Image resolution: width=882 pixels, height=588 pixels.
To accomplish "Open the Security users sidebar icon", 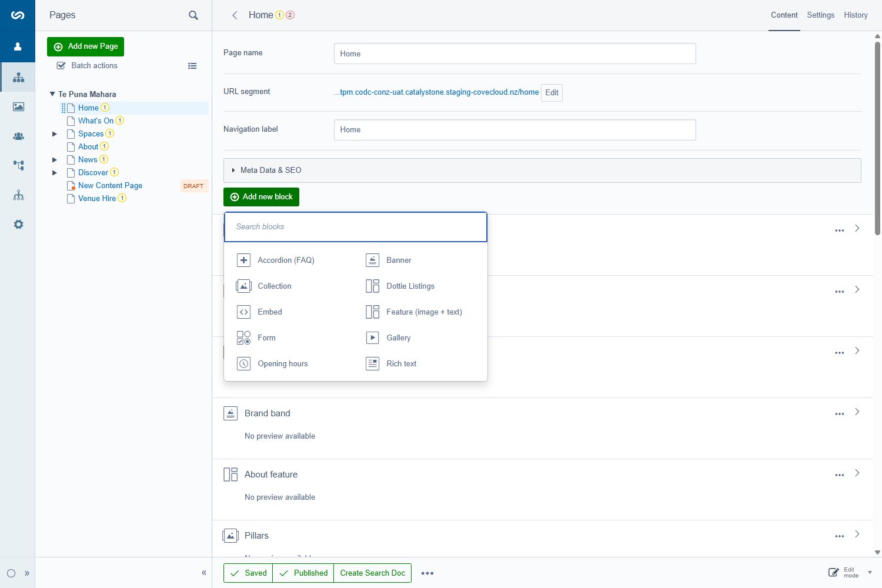I will 18,136.
